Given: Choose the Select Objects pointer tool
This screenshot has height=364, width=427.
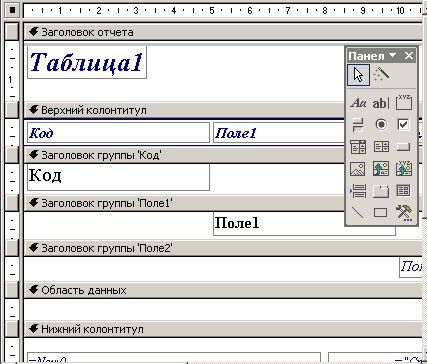Looking at the screenshot, I should (358, 75).
